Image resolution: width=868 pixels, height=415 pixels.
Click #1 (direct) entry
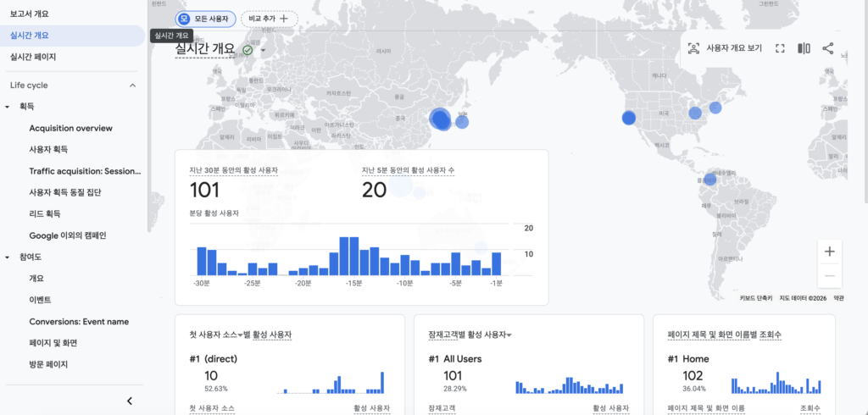click(x=213, y=359)
